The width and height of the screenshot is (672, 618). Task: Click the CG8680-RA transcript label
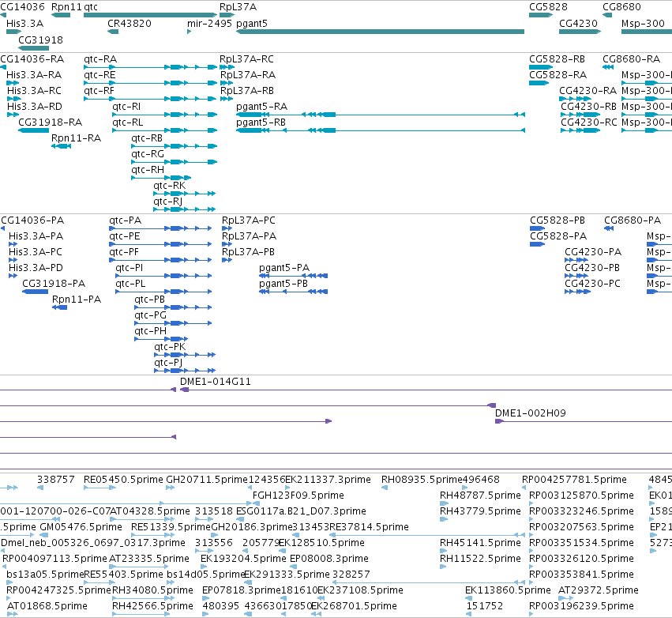631,59
